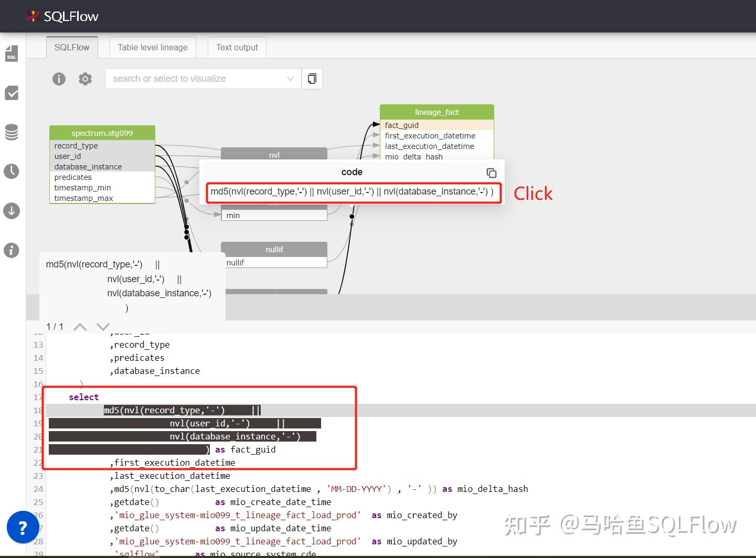This screenshot has width=756, height=558.
Task: Select the job task checkmark sidebar icon
Action: [11, 93]
